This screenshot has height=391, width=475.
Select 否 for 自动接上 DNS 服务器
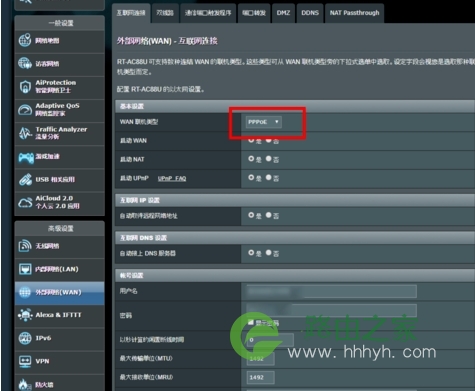coord(268,253)
